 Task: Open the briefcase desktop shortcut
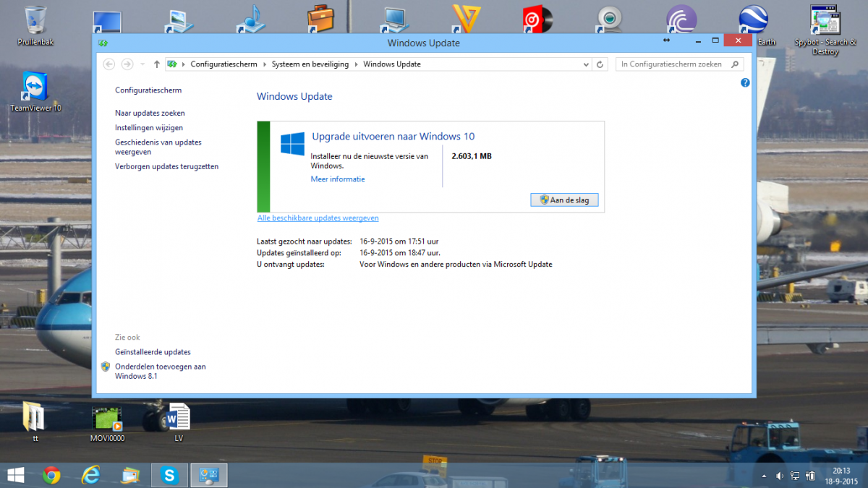pyautogui.click(x=320, y=20)
